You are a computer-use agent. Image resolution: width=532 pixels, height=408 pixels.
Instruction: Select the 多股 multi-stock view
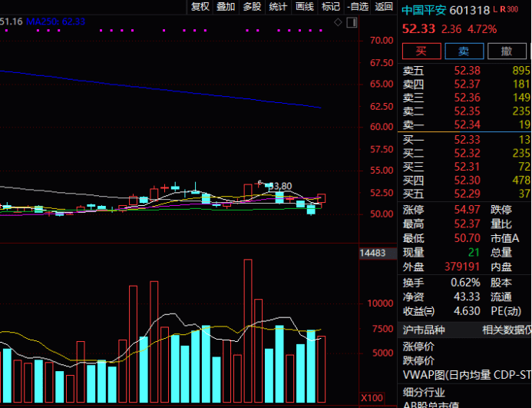click(252, 6)
